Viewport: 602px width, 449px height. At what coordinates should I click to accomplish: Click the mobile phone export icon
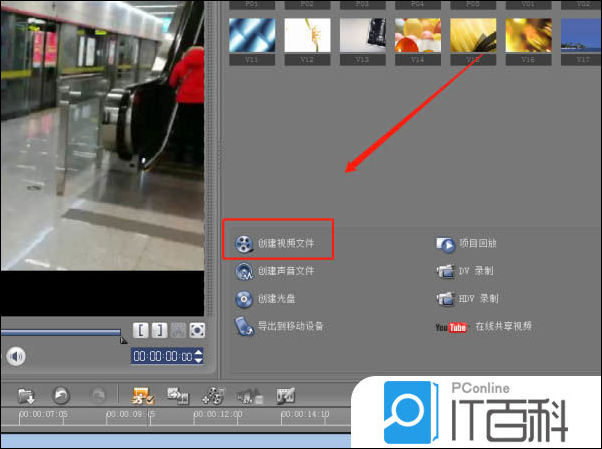(244, 326)
